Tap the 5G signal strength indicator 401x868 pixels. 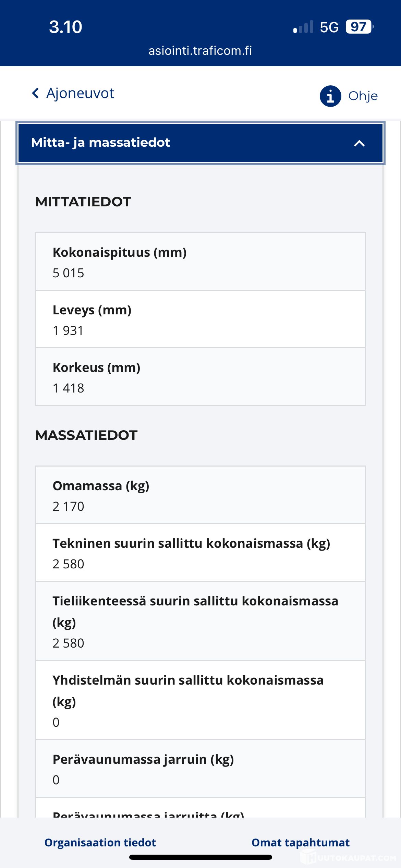(x=303, y=27)
